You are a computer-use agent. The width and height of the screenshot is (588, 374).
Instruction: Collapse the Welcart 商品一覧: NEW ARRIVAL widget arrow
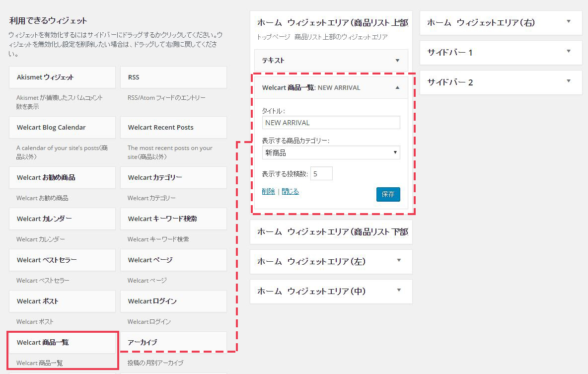(x=397, y=87)
